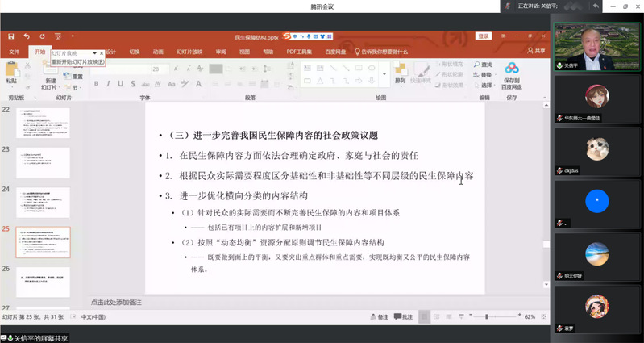The height and width of the screenshot is (343, 644).
Task: Click the notes area 点击此处添加备注
Action: [x=116, y=303]
